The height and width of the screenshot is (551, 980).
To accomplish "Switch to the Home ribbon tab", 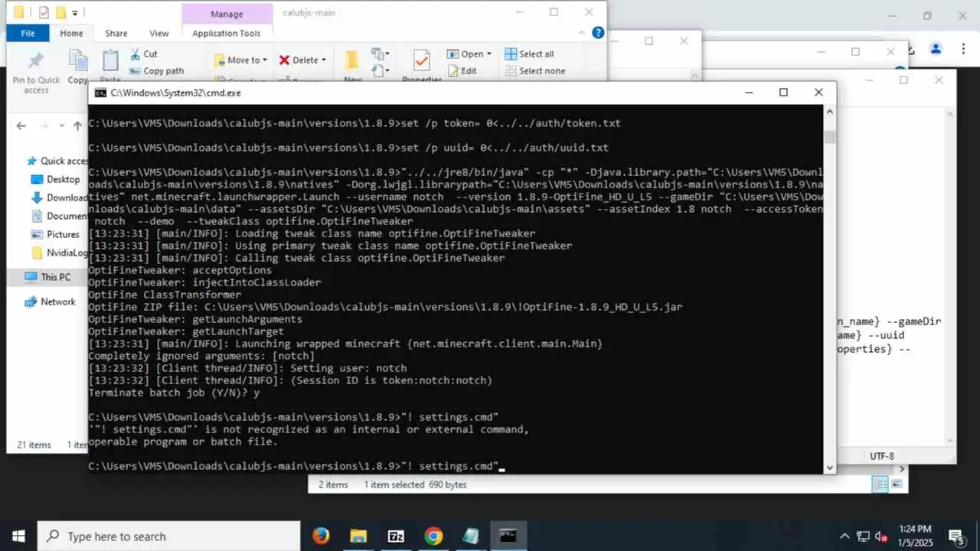I will click(x=71, y=33).
